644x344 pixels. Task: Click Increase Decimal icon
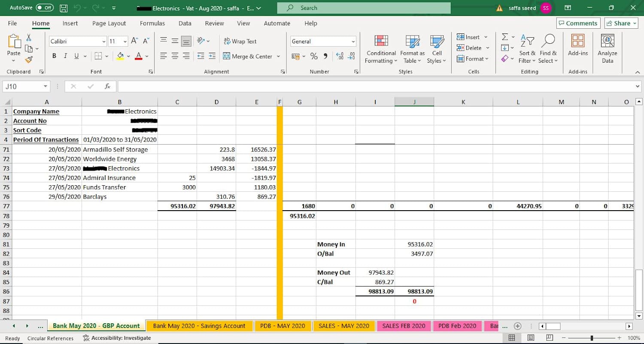(340, 56)
